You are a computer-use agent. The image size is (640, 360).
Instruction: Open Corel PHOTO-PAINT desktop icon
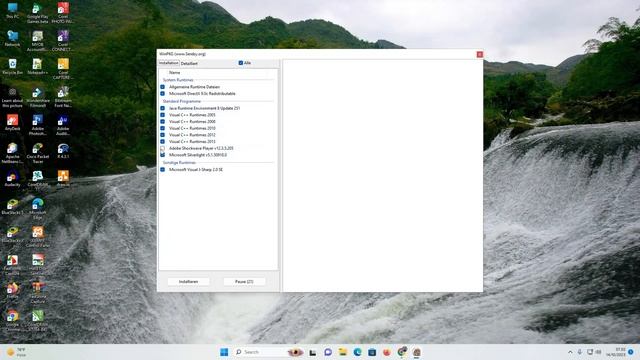[x=63, y=13]
